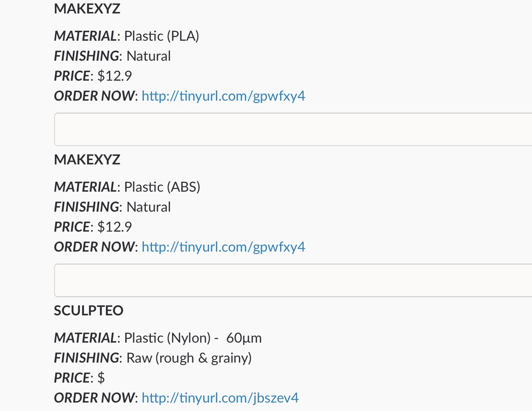Click the "Plastic (Nylon) - 60µm" material text
The height and width of the screenshot is (411, 532).
[x=193, y=338]
